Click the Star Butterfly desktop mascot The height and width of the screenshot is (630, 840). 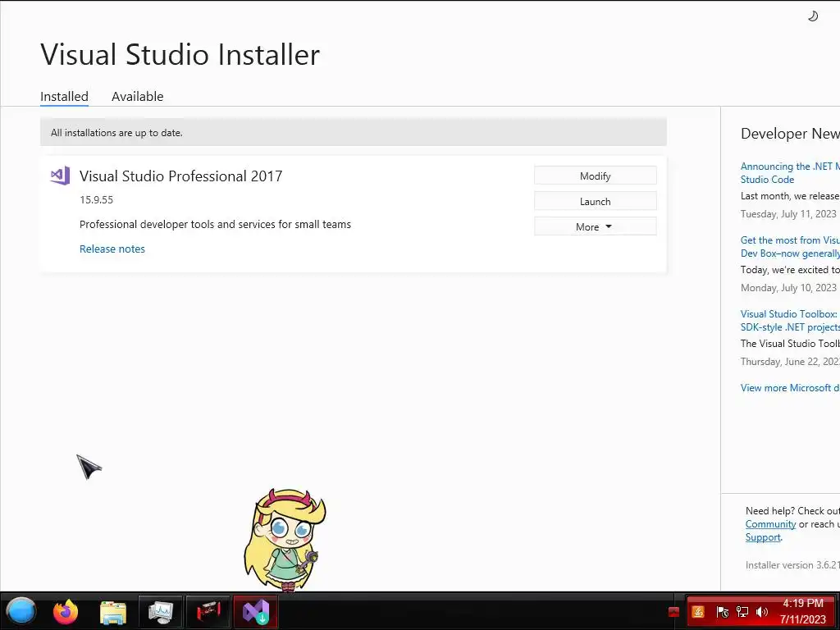285,540
